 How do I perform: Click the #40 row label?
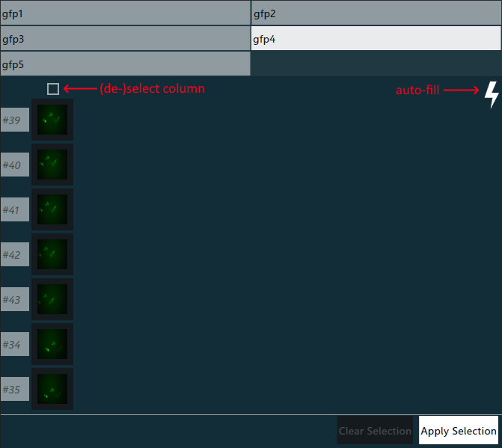pos(15,165)
